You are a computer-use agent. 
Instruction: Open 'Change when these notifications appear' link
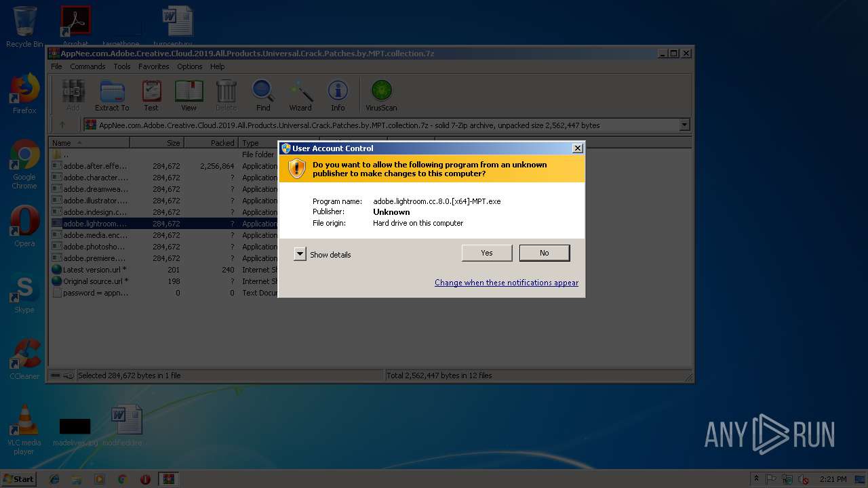507,283
